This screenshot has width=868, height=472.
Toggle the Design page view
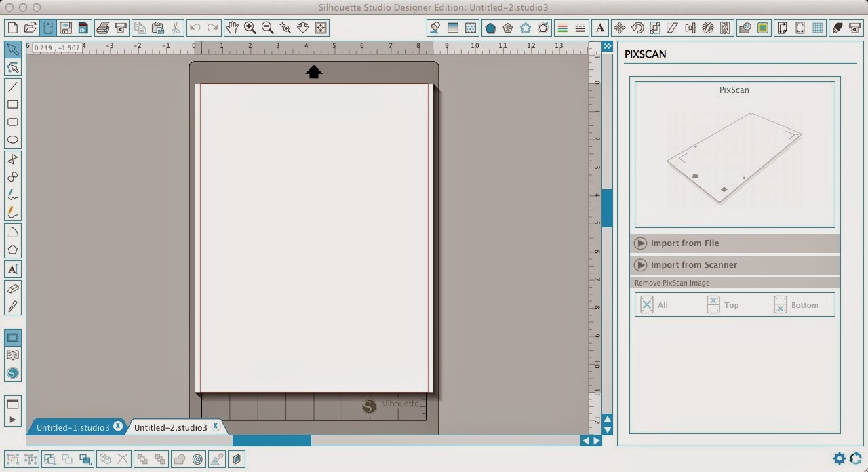click(x=12, y=338)
